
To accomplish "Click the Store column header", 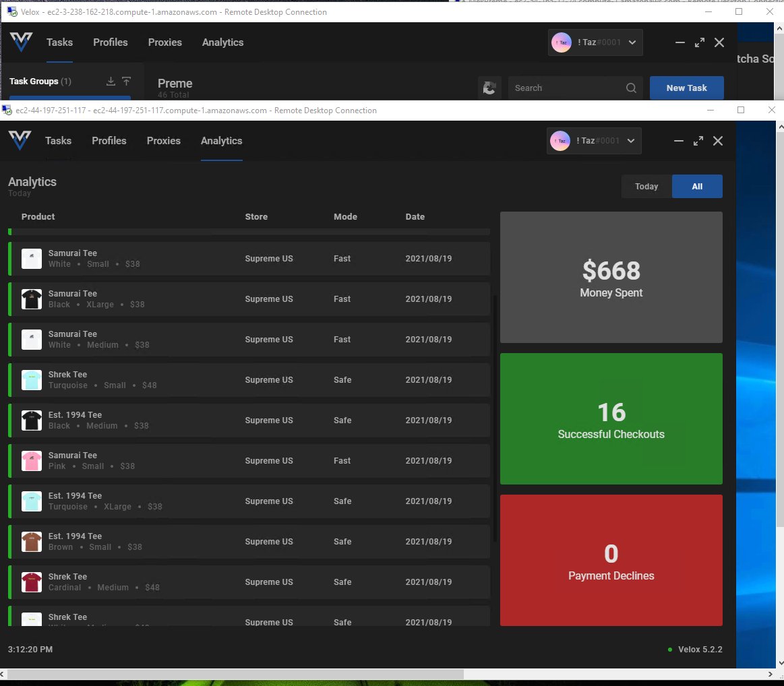I will tap(256, 216).
